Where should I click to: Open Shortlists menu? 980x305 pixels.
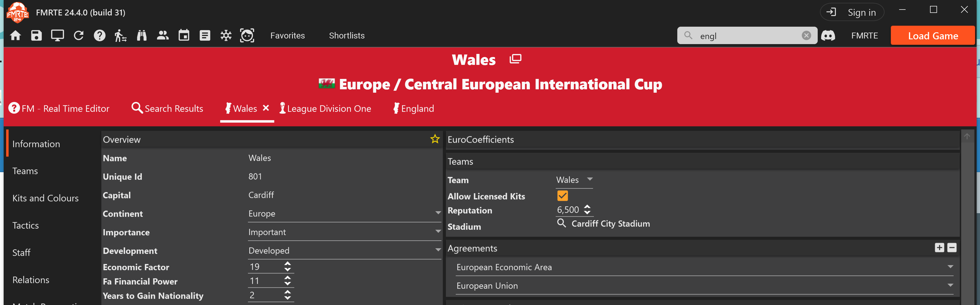click(x=347, y=36)
